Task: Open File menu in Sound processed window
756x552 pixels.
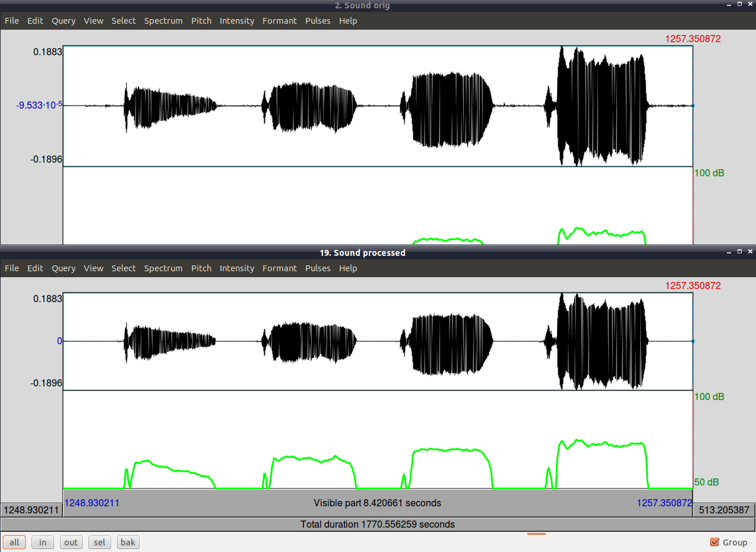Action: 12,268
